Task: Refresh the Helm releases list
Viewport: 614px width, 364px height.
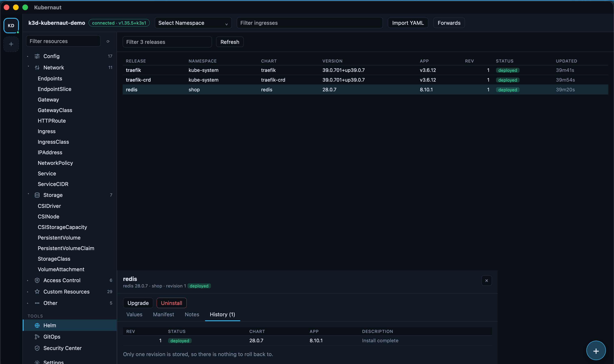Action: pos(230,42)
